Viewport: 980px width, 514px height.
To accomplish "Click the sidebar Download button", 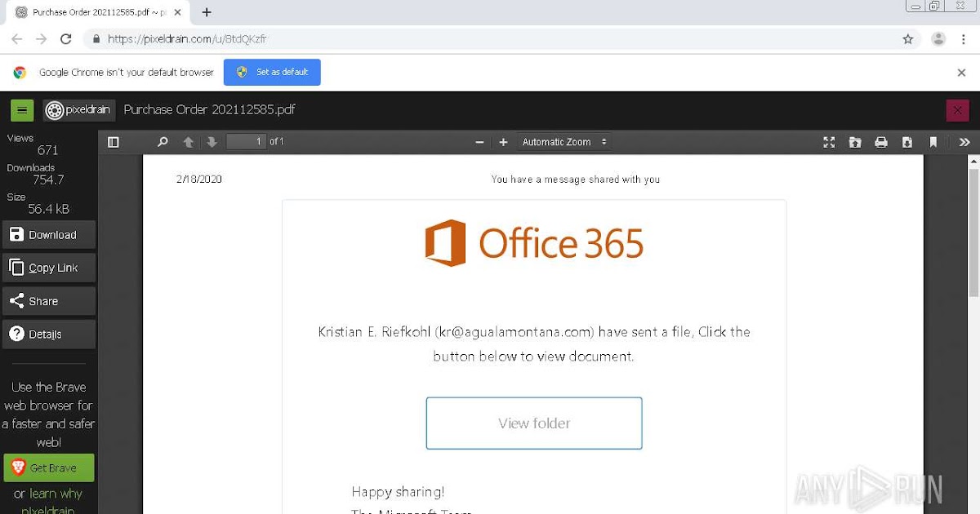I will click(x=49, y=235).
